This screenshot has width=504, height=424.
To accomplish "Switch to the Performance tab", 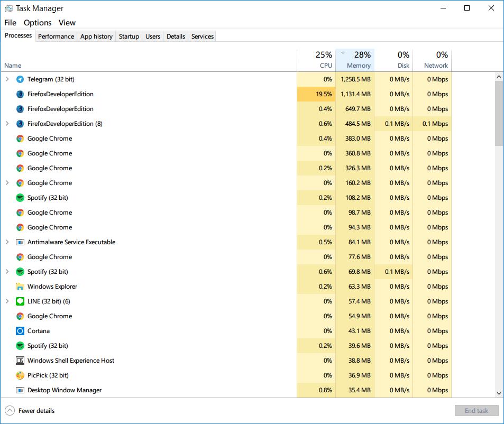I will coord(56,36).
